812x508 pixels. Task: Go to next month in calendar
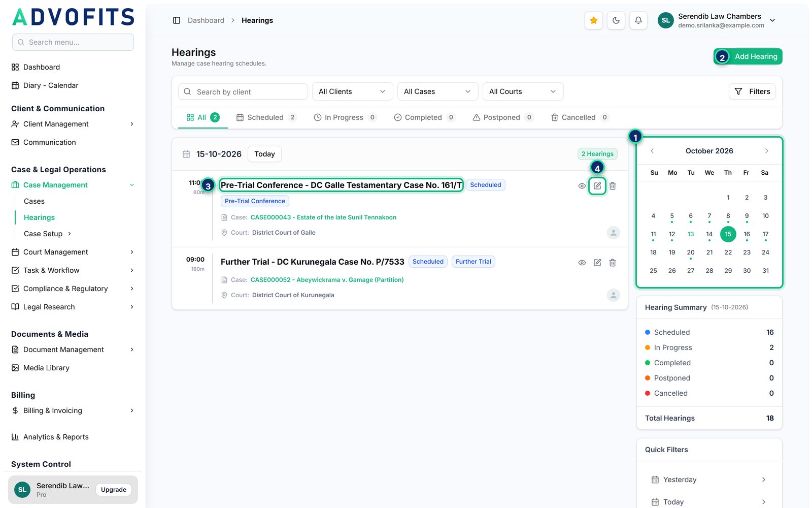(x=766, y=151)
